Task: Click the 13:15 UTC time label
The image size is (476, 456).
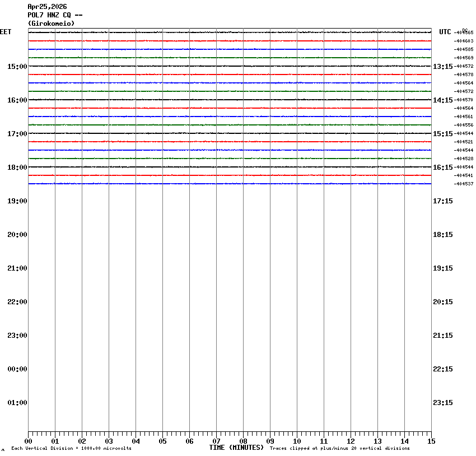Action: 442,67
